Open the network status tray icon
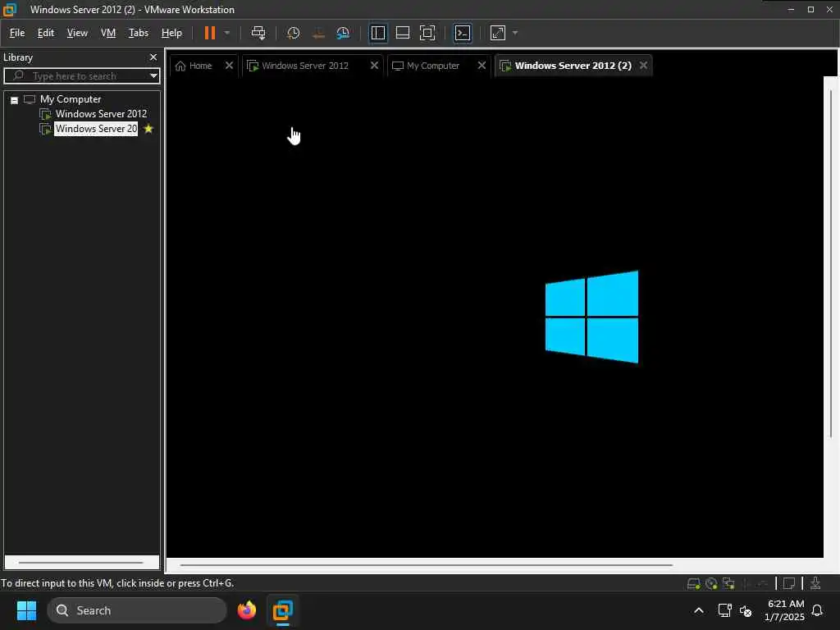The image size is (840, 630). (725, 610)
